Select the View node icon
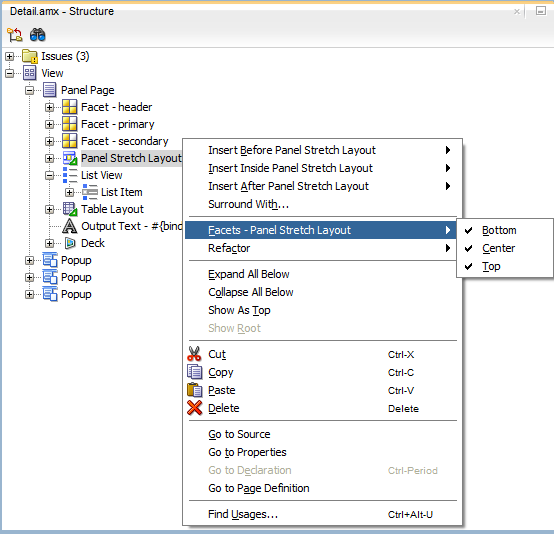The width and height of the screenshot is (554, 534). coord(30,73)
